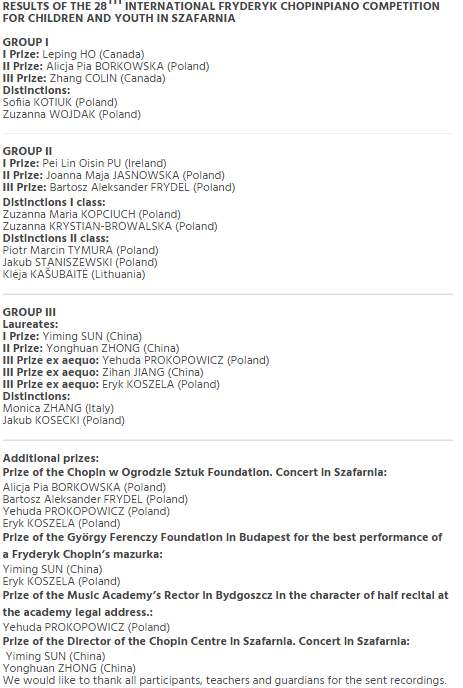463x688 pixels.
Task: Select the name Leping HO (Canada)
Action: 93,54
